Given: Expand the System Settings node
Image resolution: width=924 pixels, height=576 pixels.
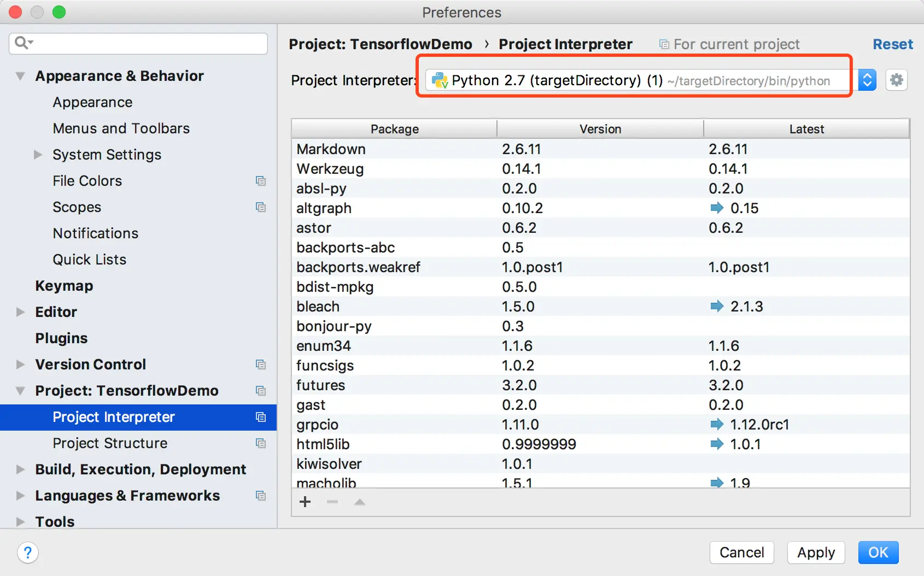Looking at the screenshot, I should [38, 155].
